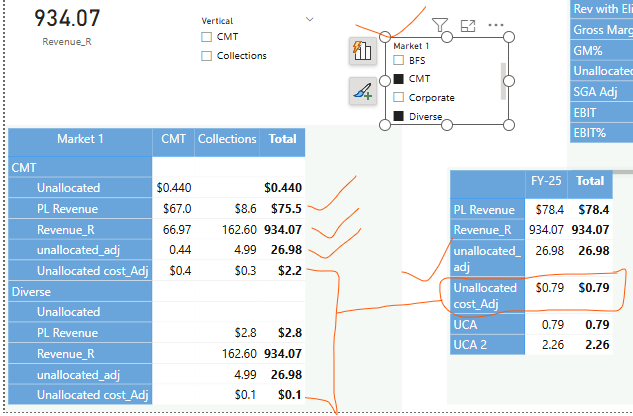Viewport: 633px width, 416px height.
Task: Click the FY-25 column header
Action: click(x=546, y=184)
